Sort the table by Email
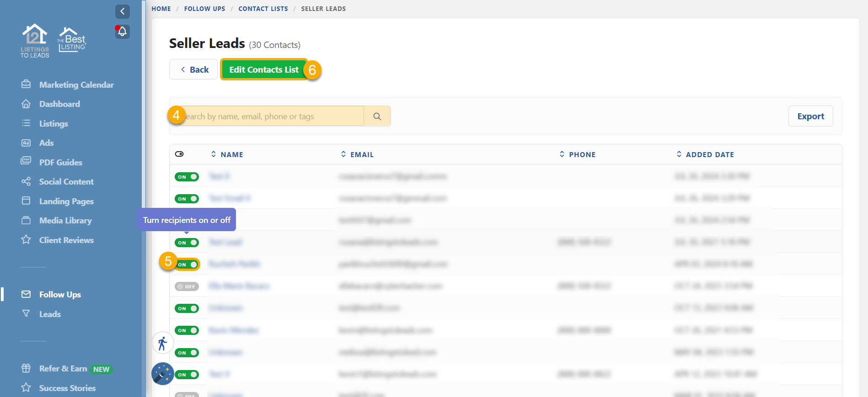The width and height of the screenshot is (868, 397). pos(357,154)
